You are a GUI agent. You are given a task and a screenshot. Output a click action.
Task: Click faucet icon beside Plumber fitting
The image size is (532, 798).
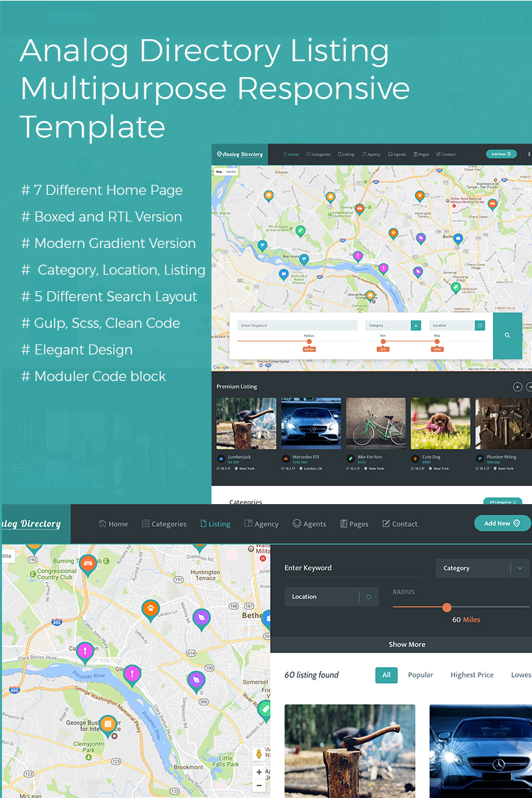pos(479,459)
